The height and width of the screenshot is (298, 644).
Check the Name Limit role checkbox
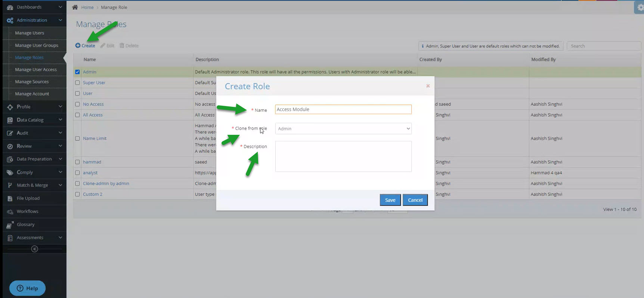coord(77,139)
